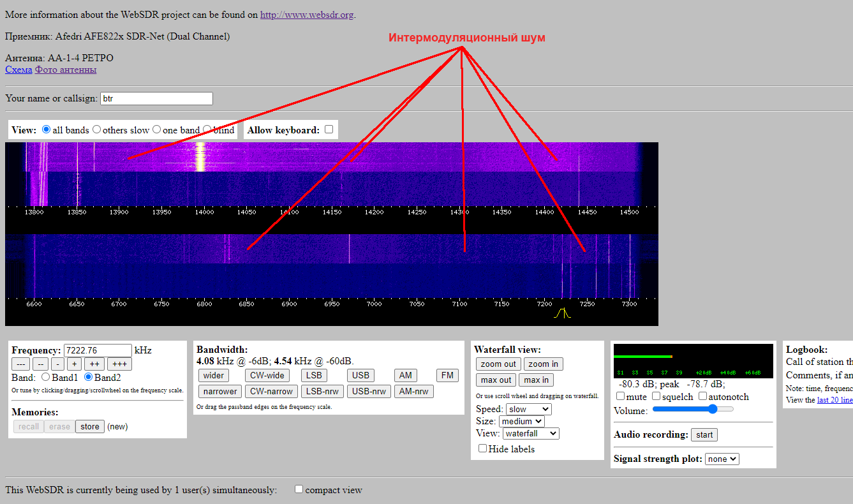Select the 'others slow' view option
Image resolution: width=853 pixels, height=504 pixels.
96,130
